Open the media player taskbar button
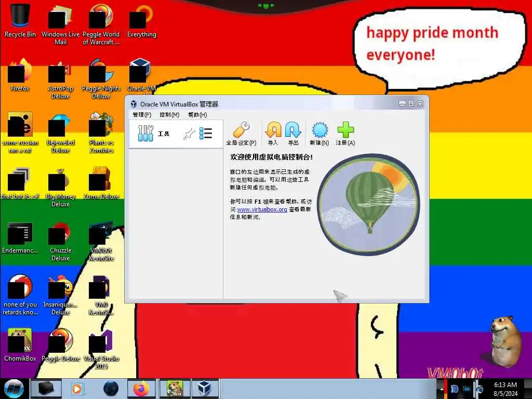The image size is (532, 399). pos(77,389)
